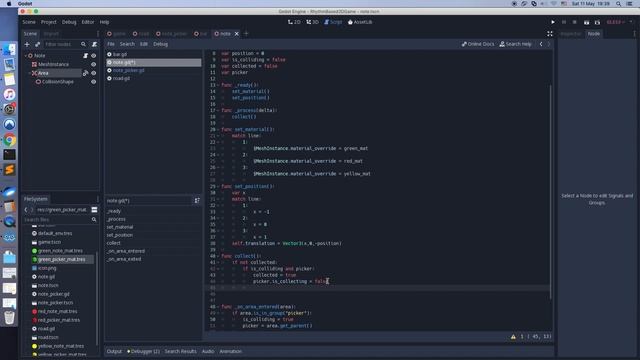Open the Help menu

tap(104, 22)
